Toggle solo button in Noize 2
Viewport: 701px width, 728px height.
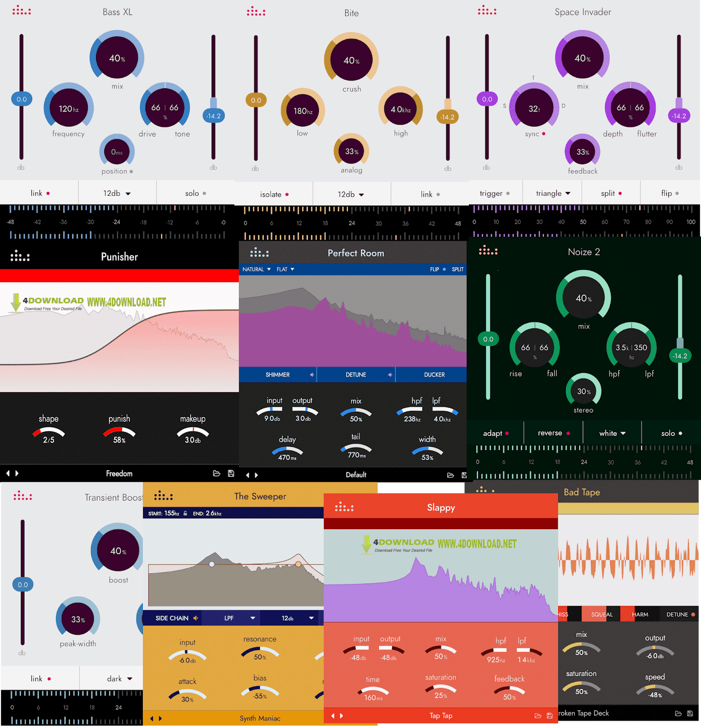click(x=671, y=433)
